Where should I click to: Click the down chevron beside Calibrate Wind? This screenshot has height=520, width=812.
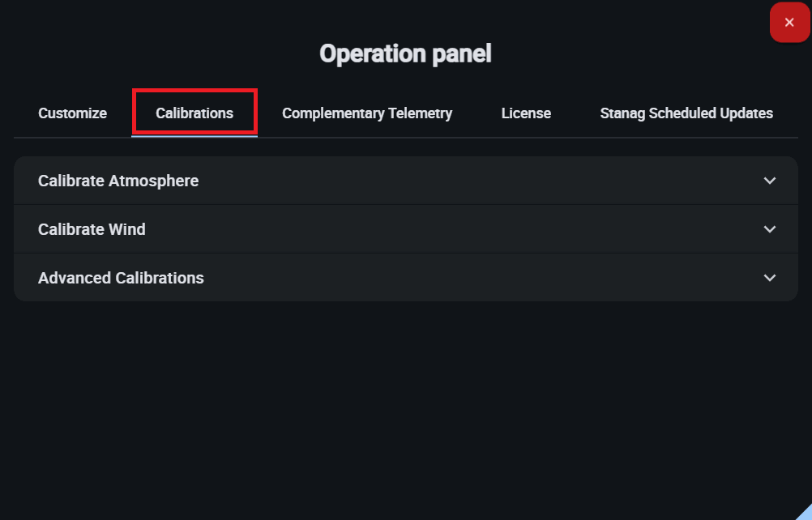[770, 229]
